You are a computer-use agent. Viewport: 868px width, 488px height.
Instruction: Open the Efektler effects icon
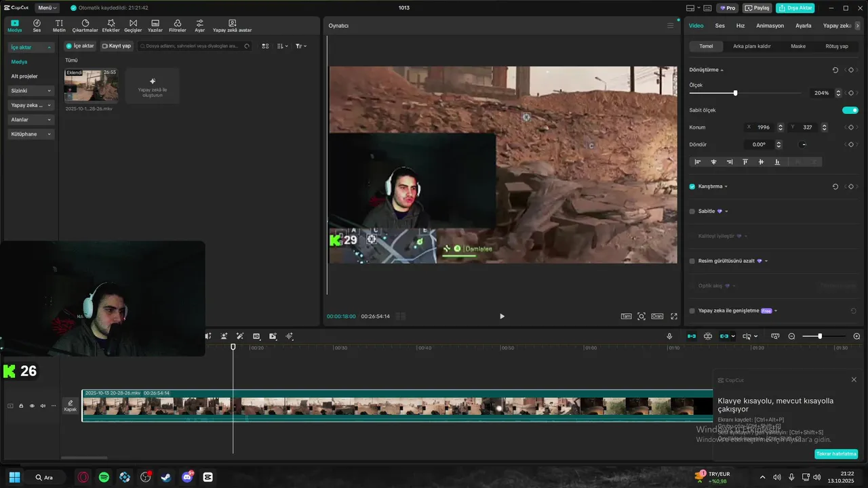pos(111,26)
